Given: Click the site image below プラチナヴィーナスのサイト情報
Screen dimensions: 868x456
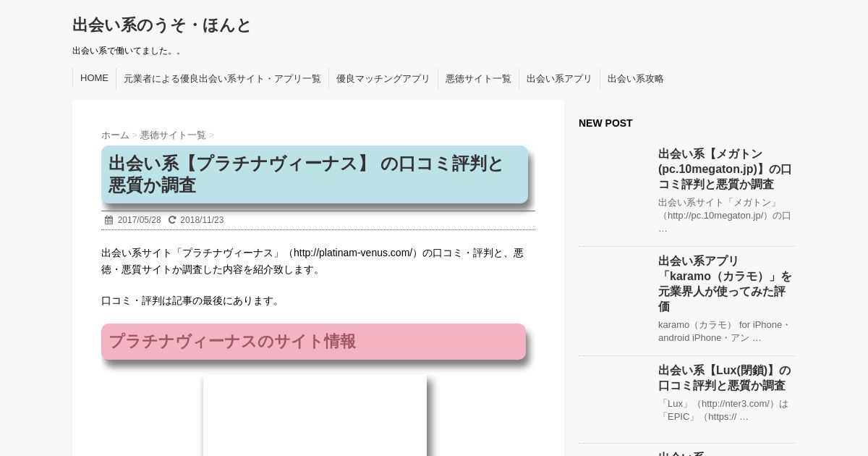Looking at the screenshot, I should [x=315, y=415].
